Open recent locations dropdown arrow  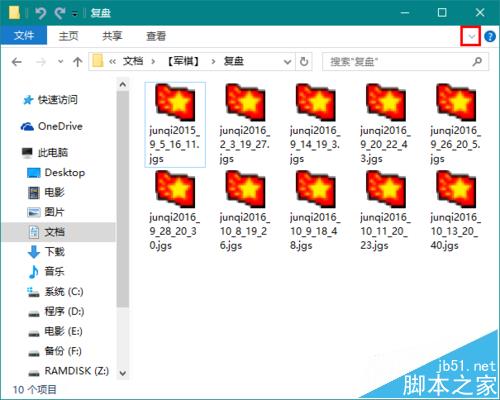click(60, 62)
